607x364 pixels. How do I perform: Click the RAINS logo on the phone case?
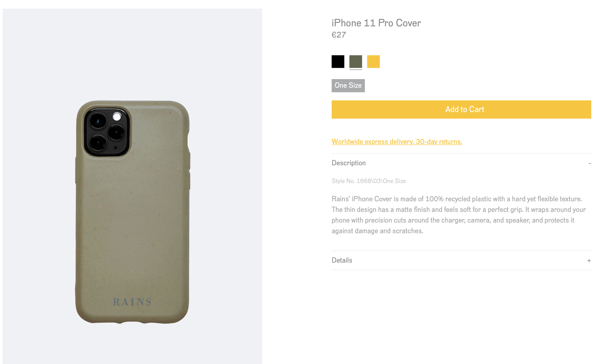point(132,302)
